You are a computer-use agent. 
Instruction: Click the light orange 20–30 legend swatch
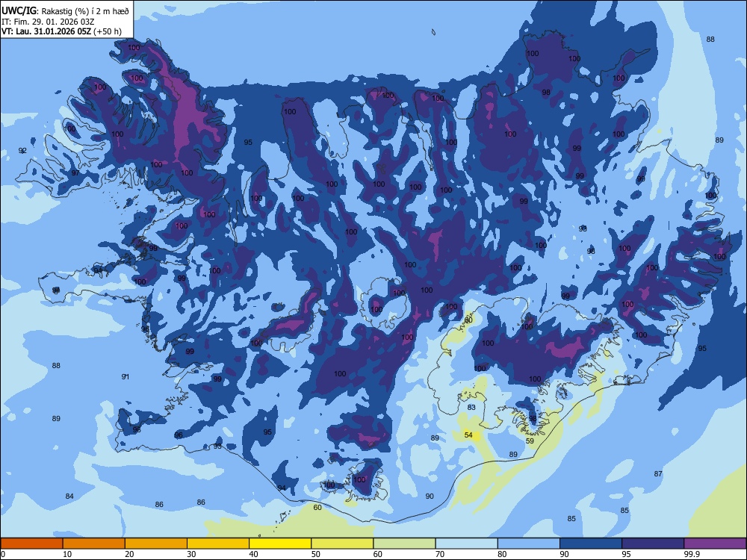(x=156, y=544)
